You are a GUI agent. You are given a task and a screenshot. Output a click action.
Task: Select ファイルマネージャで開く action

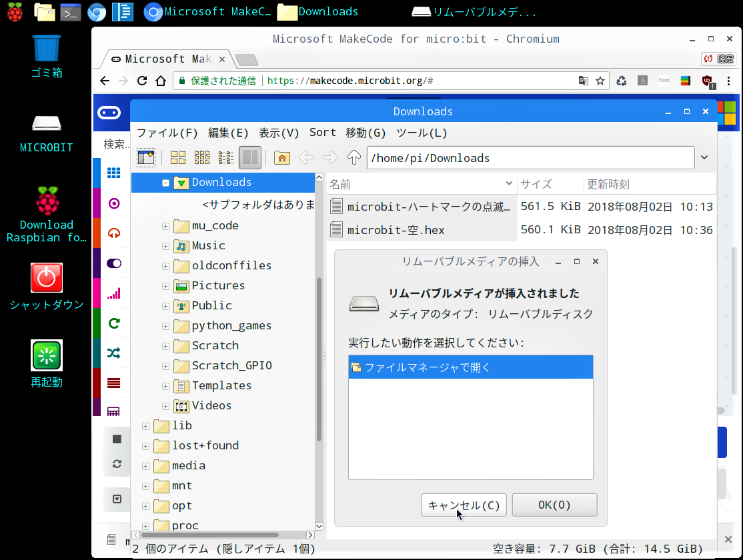click(x=470, y=367)
